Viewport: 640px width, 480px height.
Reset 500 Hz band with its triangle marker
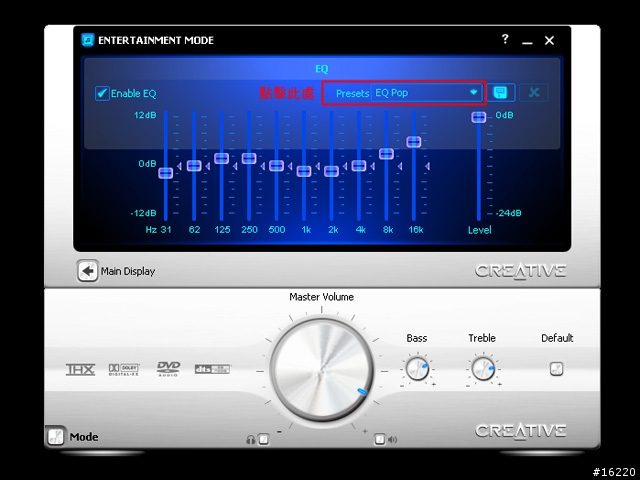(290, 166)
